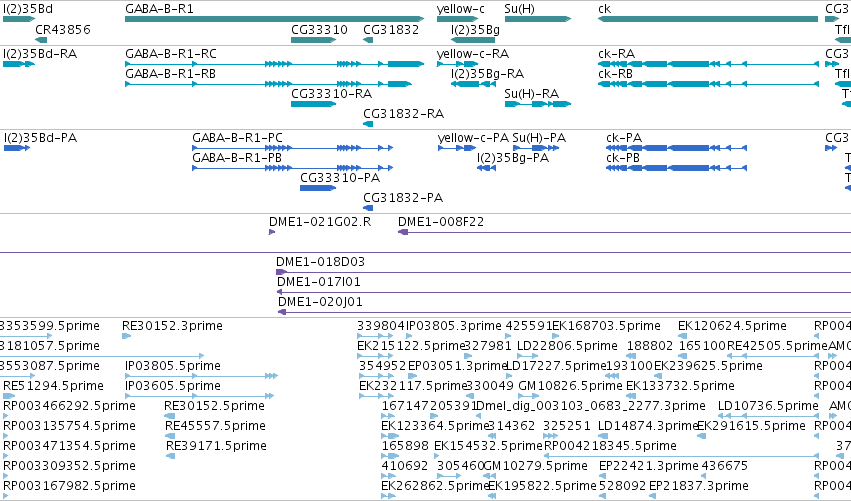Open the RP003471354.5prime EST label
This screenshot has width=851, height=501.
69,446
